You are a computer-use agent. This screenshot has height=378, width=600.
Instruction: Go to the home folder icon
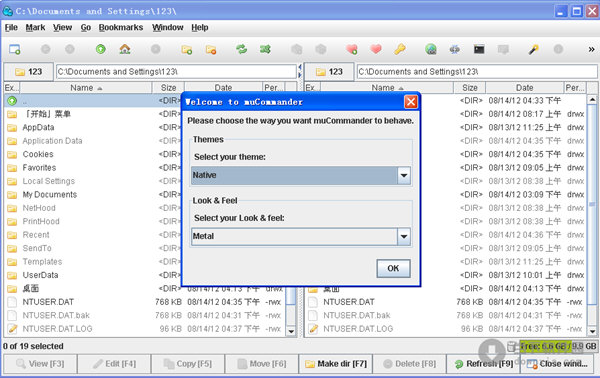pos(125,49)
